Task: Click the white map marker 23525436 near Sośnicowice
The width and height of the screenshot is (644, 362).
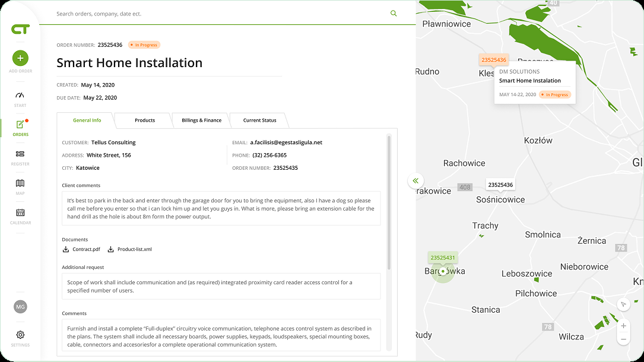Action: click(x=500, y=185)
